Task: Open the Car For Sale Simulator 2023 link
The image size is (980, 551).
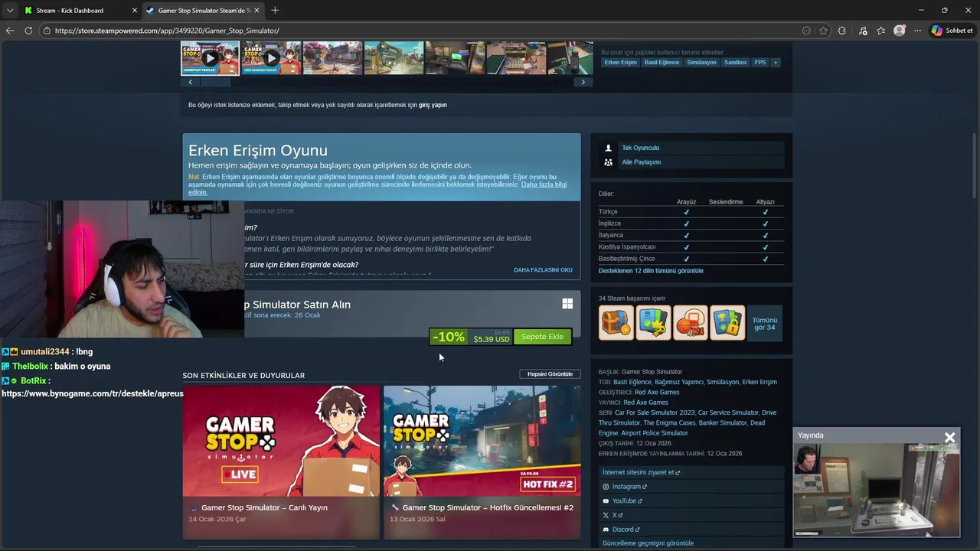Action: 655,412
